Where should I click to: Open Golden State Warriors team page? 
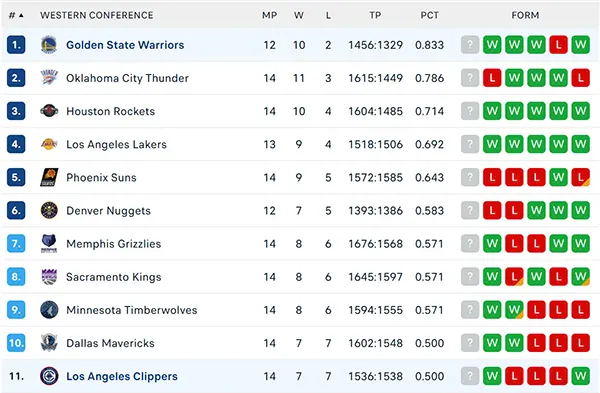tap(125, 45)
